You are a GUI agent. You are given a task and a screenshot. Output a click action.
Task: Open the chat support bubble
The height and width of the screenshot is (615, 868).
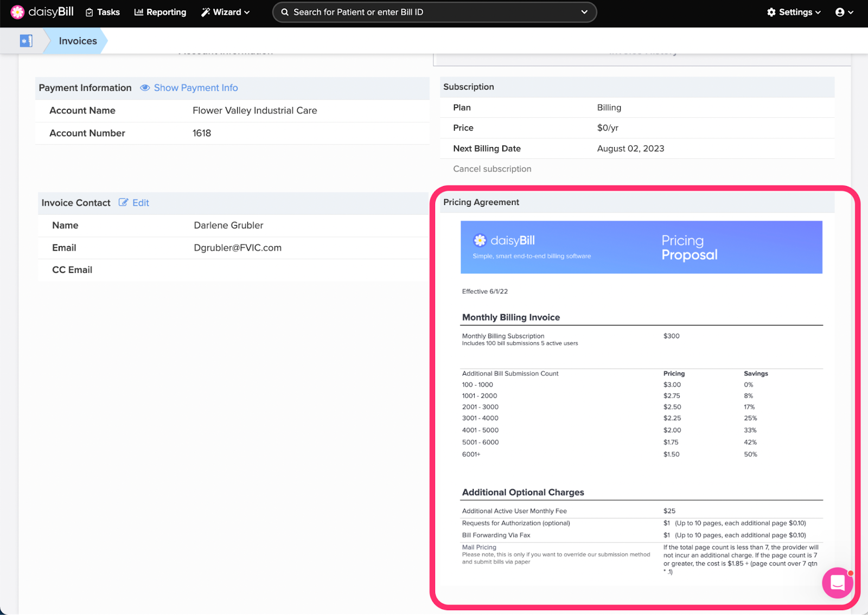tap(838, 583)
